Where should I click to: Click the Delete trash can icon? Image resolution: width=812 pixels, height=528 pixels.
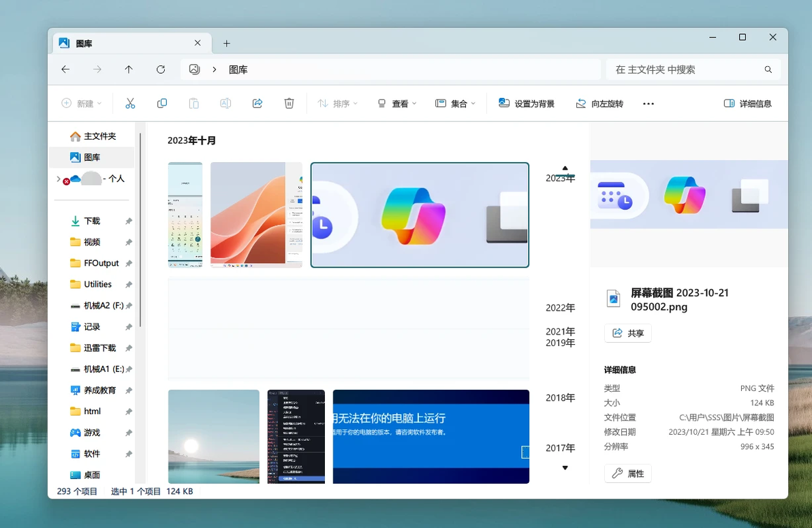289,104
